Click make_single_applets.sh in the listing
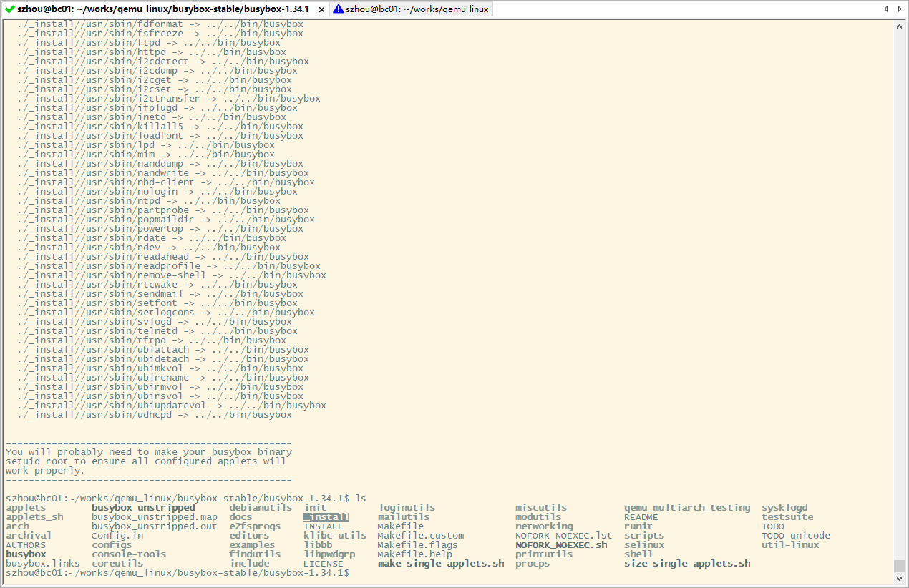The height and width of the screenshot is (588, 909). point(440,563)
